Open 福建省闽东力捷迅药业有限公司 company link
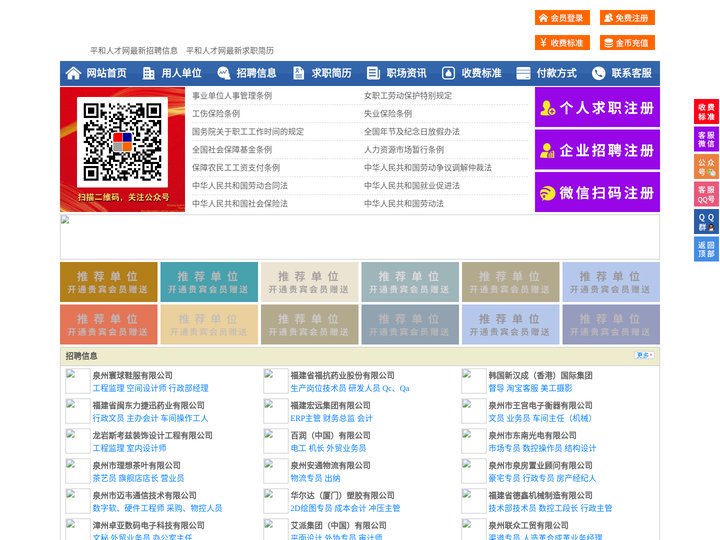The height and width of the screenshot is (540, 720). 148,405
